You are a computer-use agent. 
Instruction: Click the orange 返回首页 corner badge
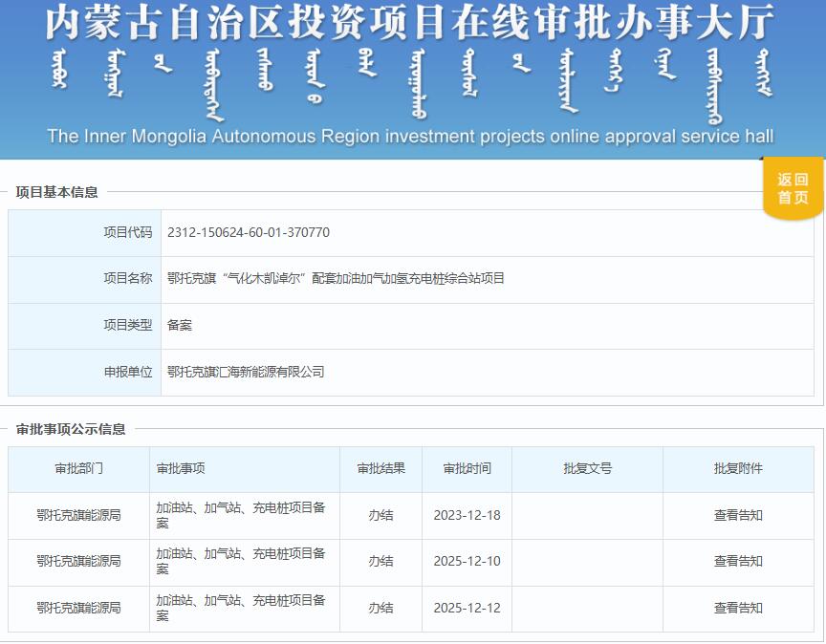pos(792,188)
